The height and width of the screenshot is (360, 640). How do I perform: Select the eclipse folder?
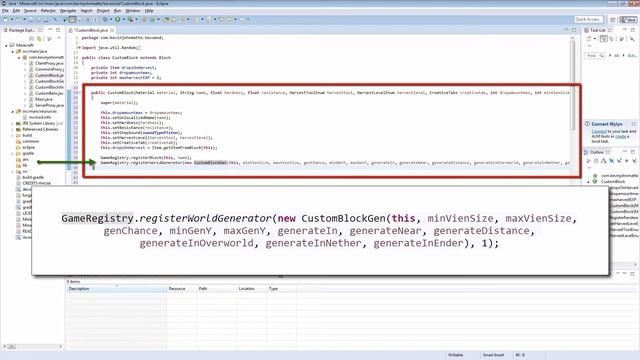coord(29,147)
